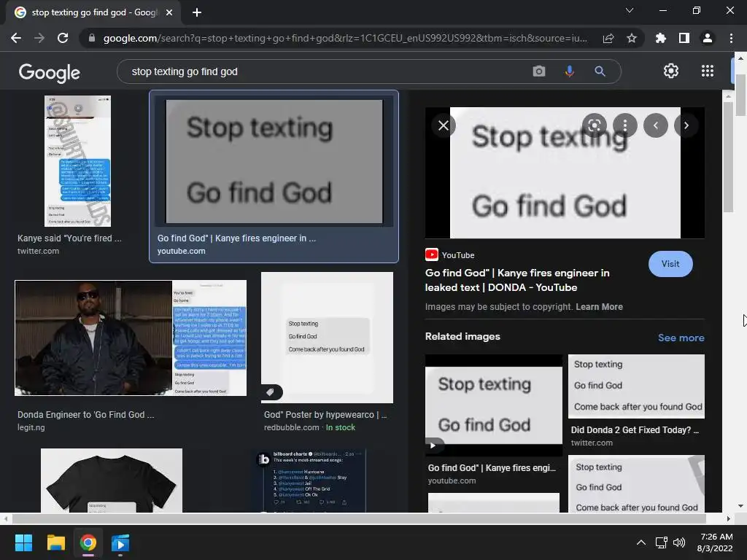
Task: Open Google apps grid
Action: 708,71
